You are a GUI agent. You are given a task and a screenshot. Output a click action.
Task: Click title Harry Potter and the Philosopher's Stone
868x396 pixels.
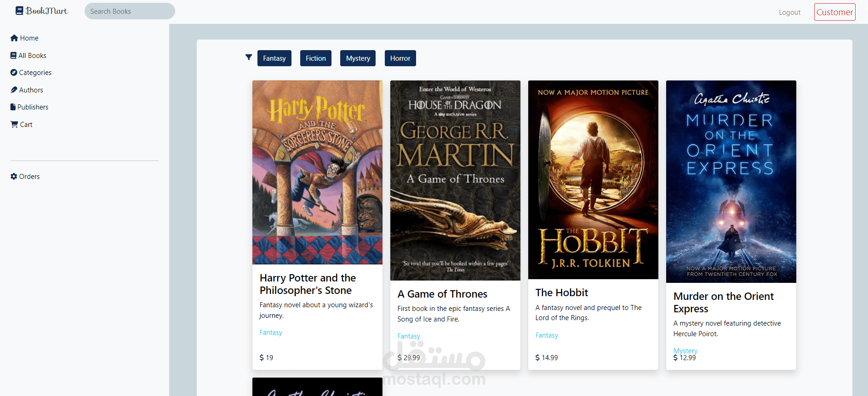[308, 284]
